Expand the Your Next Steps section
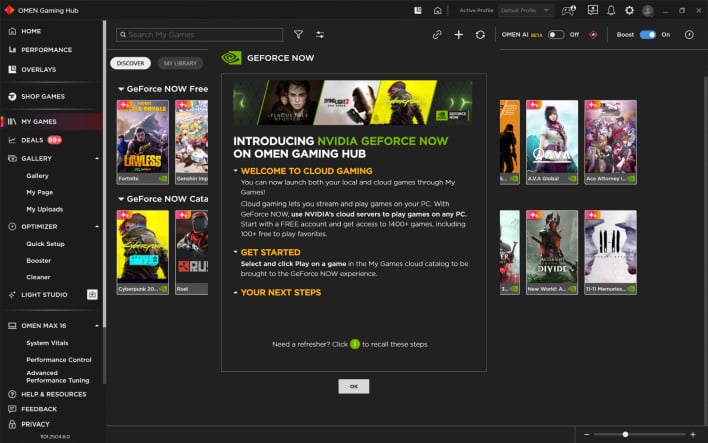 280,293
